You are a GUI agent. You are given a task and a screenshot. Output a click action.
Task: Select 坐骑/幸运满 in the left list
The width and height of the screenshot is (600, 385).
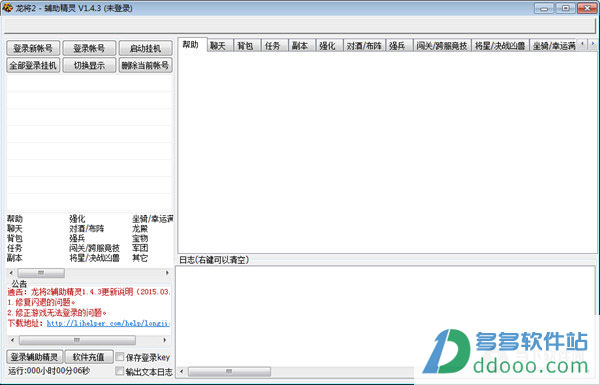pyautogui.click(x=153, y=219)
